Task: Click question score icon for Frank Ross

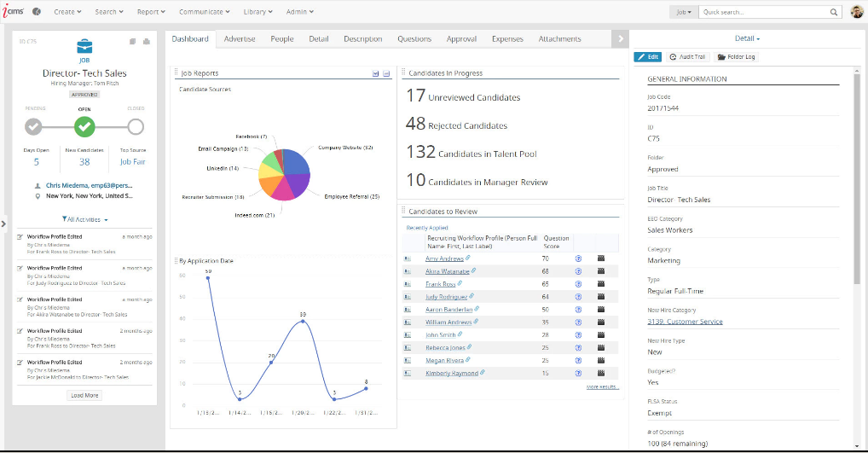Action: click(x=578, y=282)
